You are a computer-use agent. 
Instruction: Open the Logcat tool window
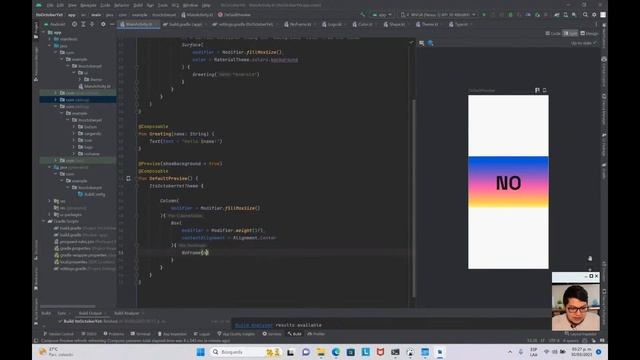[x=202, y=334]
